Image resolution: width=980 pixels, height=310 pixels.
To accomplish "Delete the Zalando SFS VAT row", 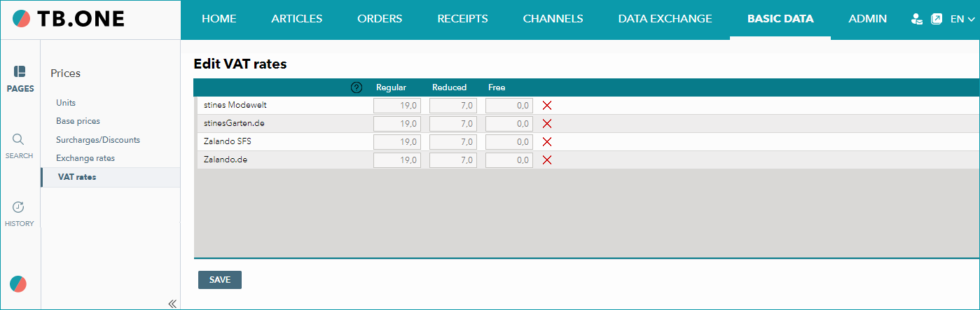I will tap(548, 142).
